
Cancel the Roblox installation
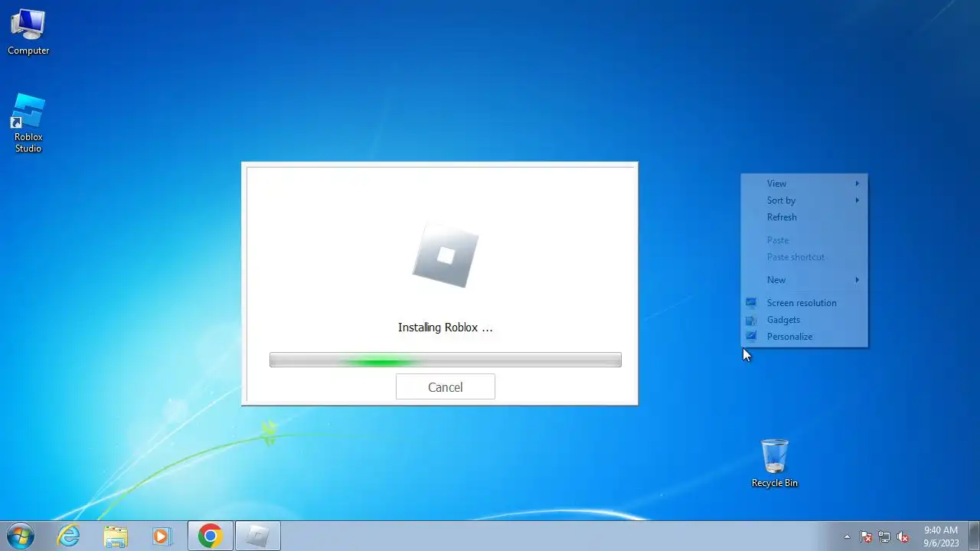(x=445, y=386)
